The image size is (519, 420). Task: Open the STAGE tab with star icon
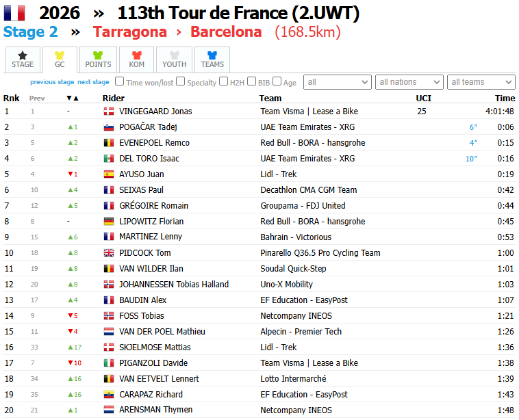pyautogui.click(x=23, y=60)
